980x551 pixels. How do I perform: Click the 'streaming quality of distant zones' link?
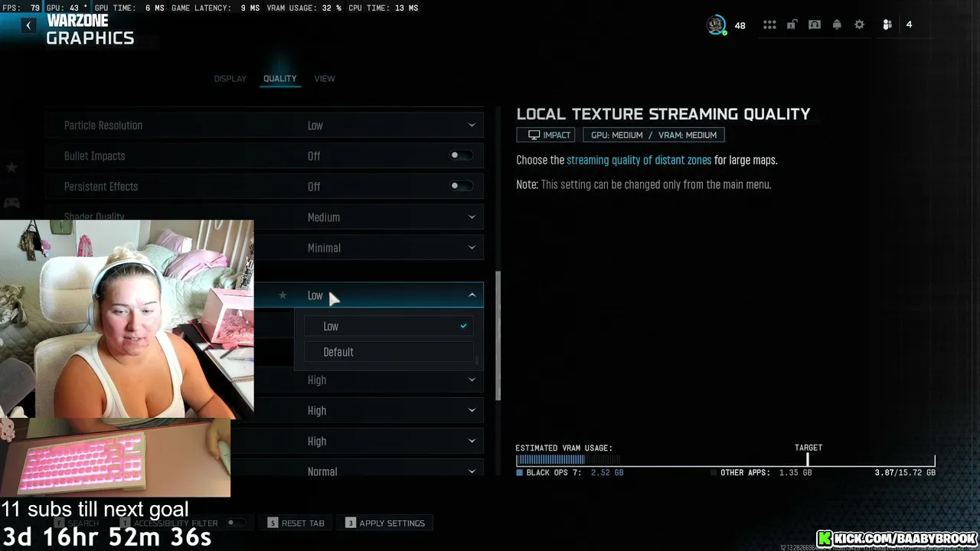click(639, 161)
